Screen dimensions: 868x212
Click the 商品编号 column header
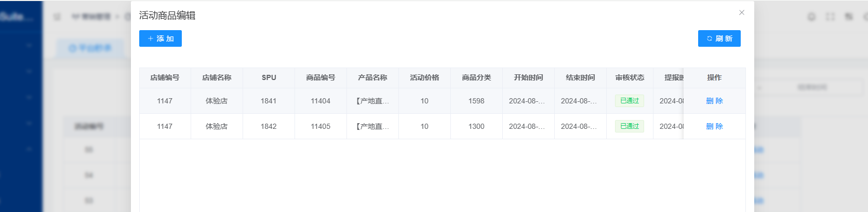point(321,77)
